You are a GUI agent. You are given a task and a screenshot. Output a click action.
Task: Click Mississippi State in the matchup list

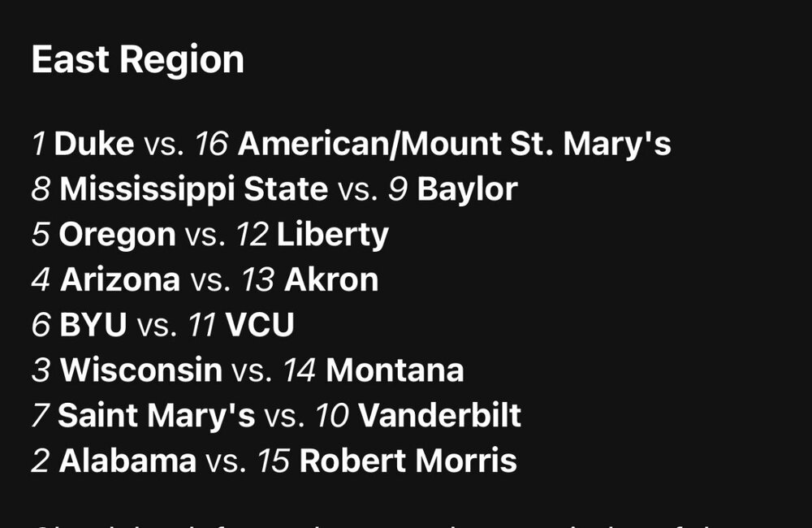(x=194, y=190)
